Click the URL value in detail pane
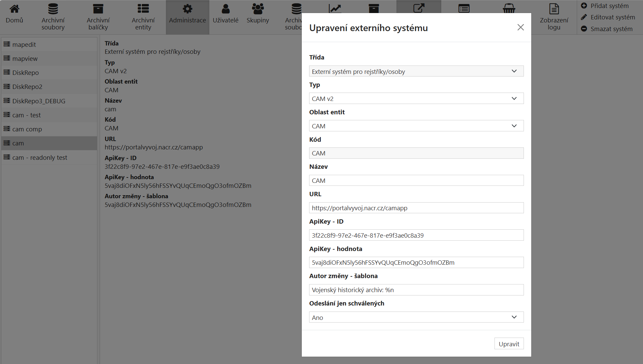This screenshot has height=364, width=643. [x=154, y=147]
